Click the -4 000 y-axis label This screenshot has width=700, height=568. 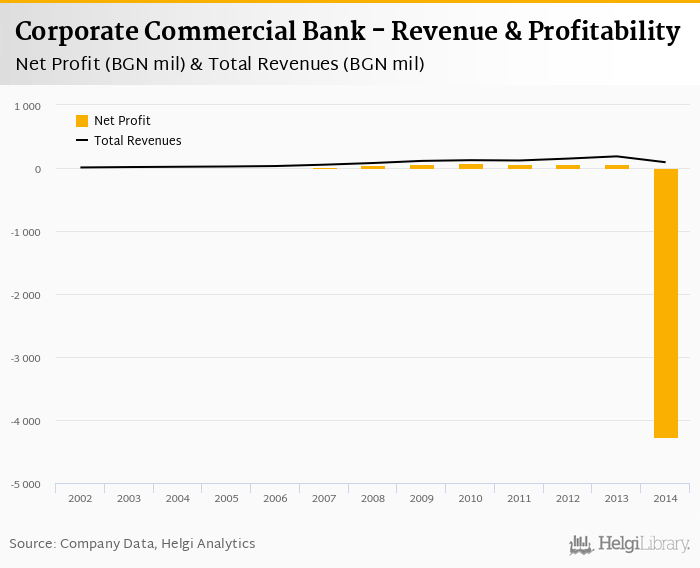click(24, 421)
